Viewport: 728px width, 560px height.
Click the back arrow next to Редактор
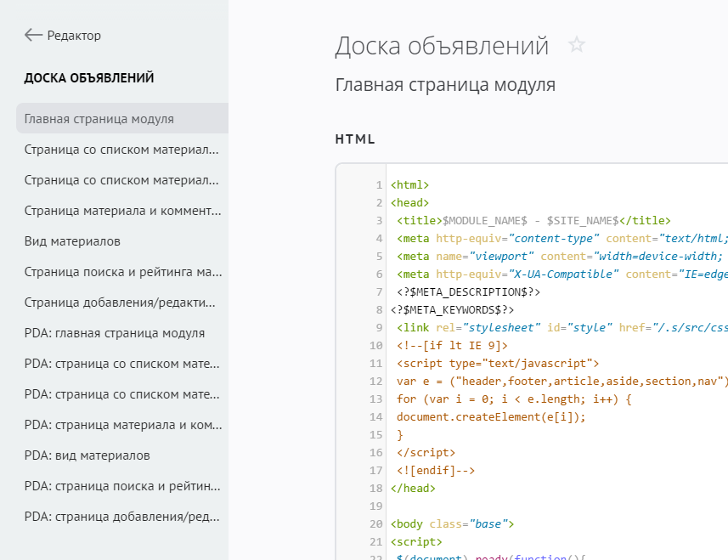pyautogui.click(x=33, y=35)
